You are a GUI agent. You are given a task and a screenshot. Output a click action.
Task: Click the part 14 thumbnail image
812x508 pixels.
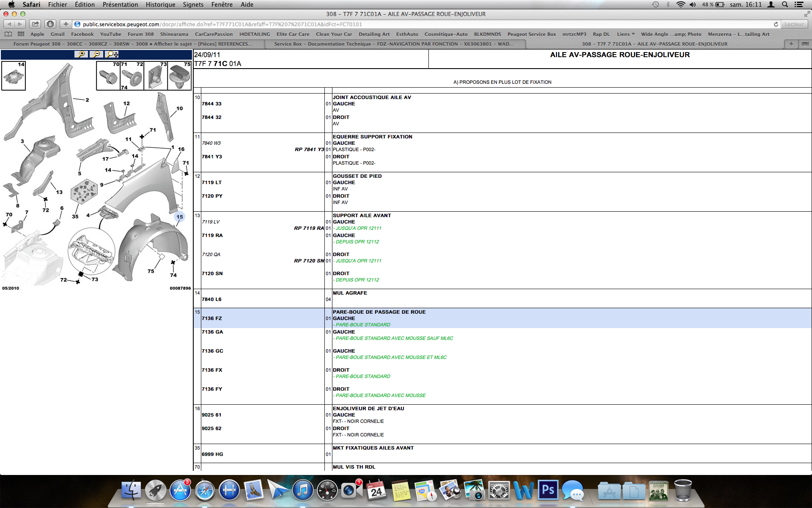pos(14,76)
